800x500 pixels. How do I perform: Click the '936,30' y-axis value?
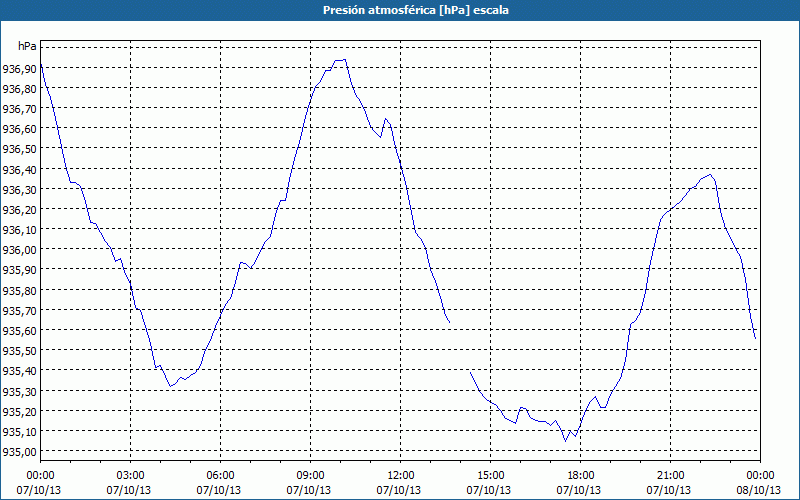19,190
